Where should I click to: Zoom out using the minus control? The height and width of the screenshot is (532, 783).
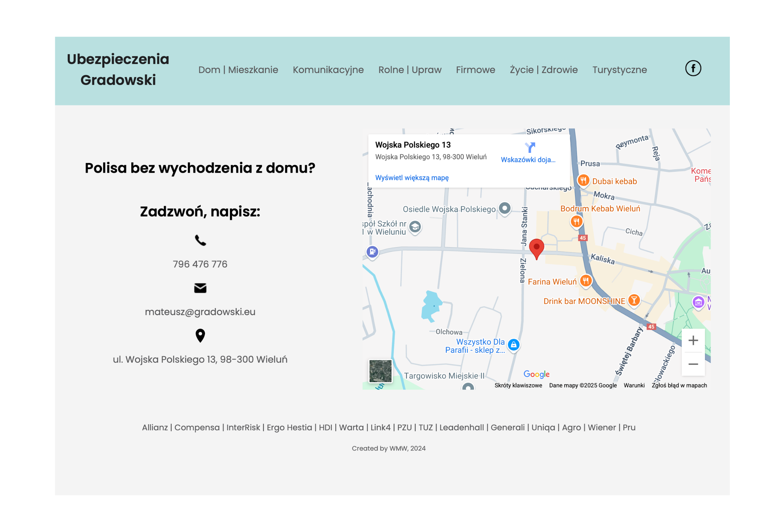point(693,364)
